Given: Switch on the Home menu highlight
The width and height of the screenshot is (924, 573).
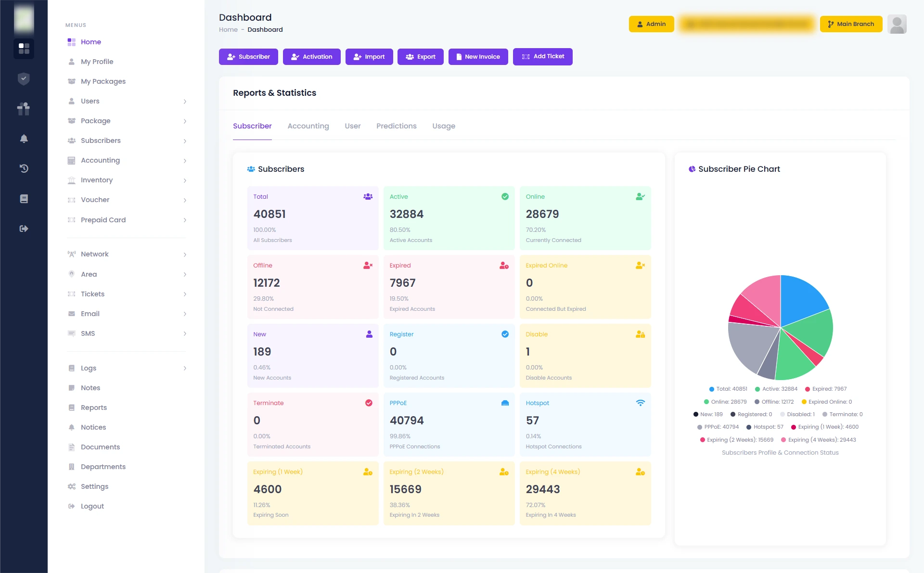Looking at the screenshot, I should point(90,42).
